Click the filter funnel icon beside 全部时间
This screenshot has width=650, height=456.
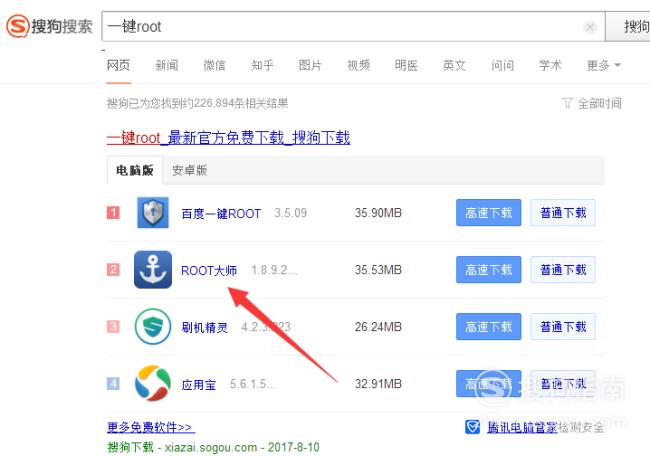(567, 103)
